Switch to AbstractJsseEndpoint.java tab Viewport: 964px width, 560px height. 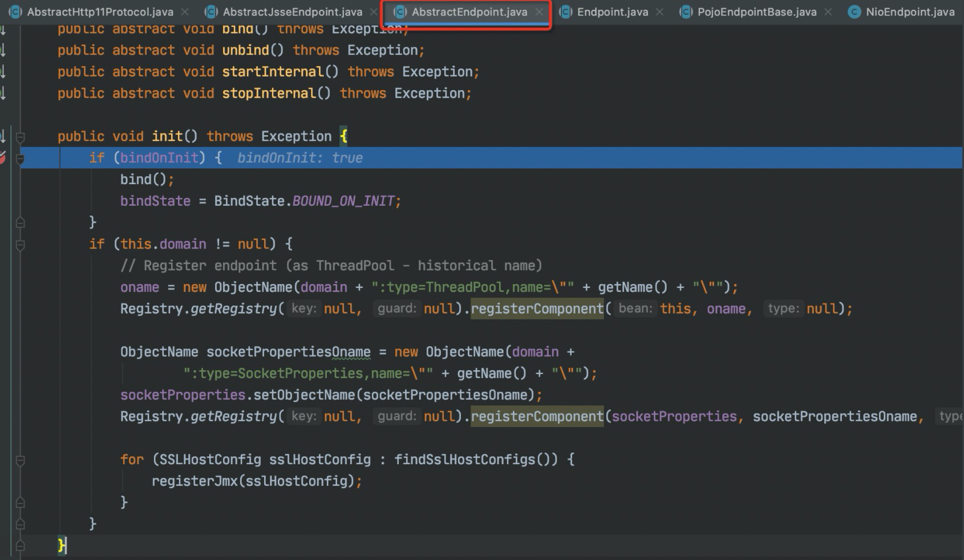[293, 11]
